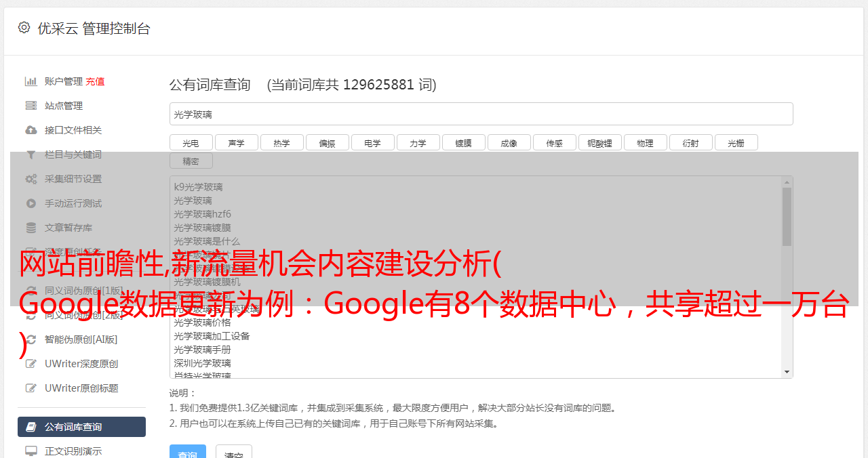
Task: Click the gears icon for 采集细节设置
Action: point(31,179)
